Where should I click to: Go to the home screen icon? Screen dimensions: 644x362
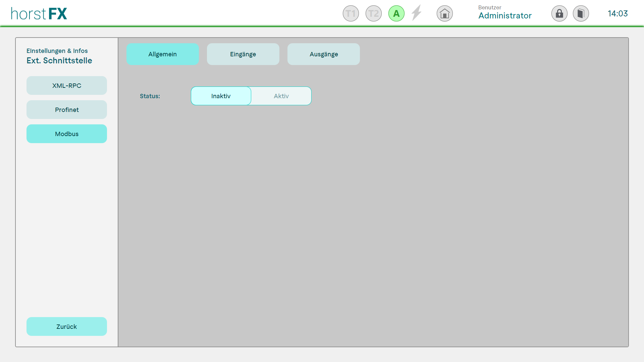pyautogui.click(x=444, y=14)
